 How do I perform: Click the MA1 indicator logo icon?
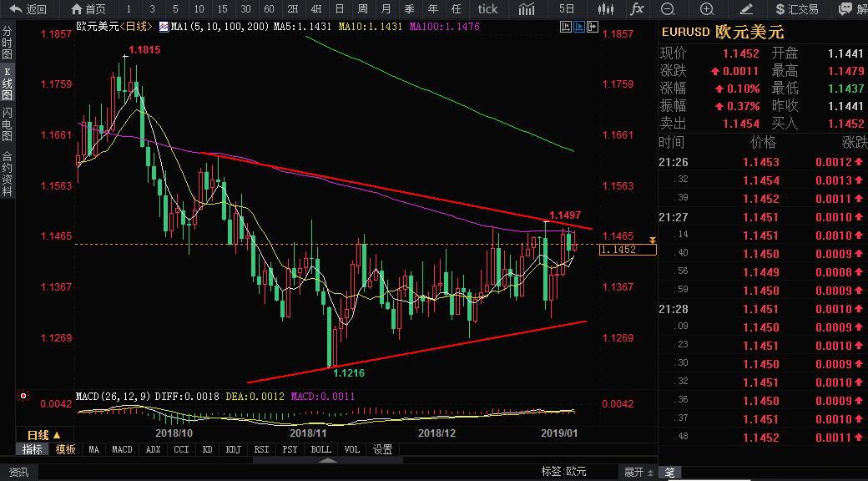tap(164, 27)
